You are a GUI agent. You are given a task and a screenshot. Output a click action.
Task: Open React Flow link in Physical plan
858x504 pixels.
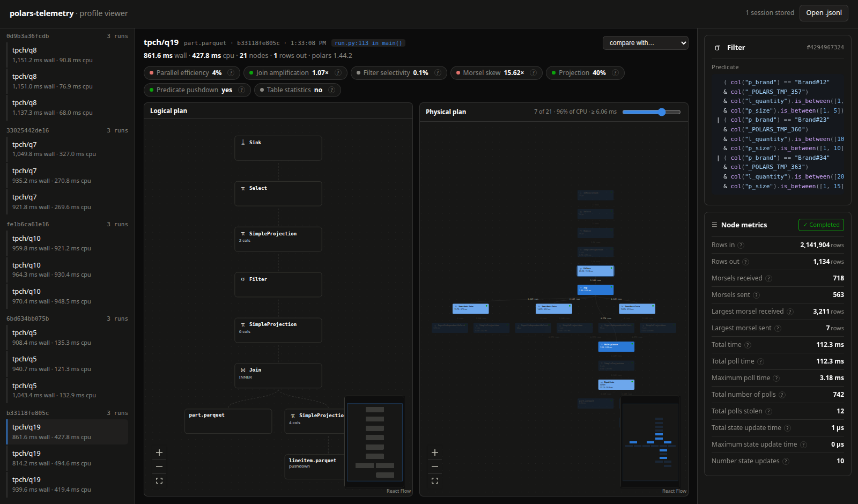tap(674, 491)
